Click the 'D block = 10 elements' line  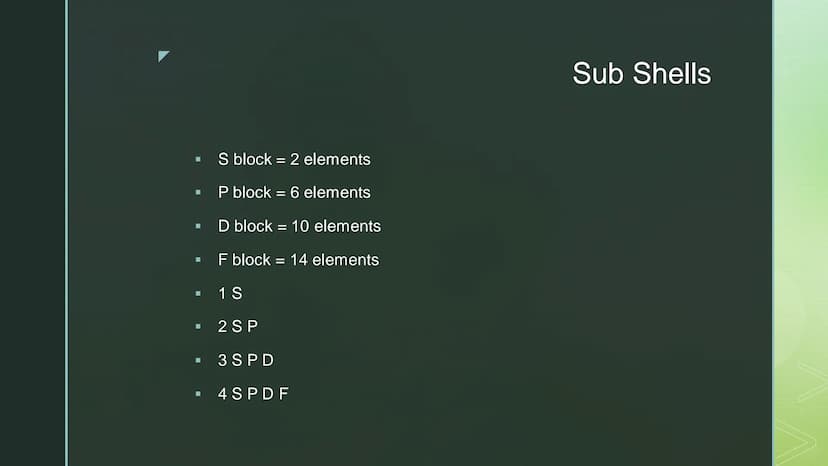pyautogui.click(x=299, y=227)
